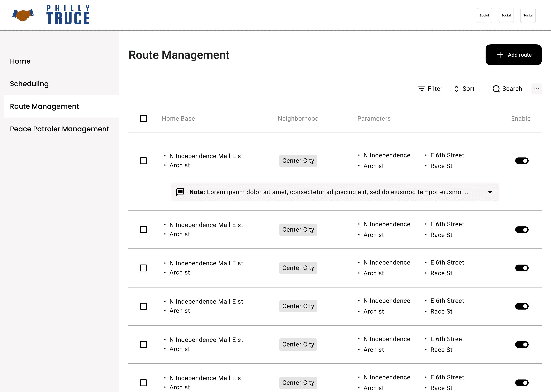Open the three-dot more options menu
The width and height of the screenshot is (551, 392).
pyautogui.click(x=536, y=89)
